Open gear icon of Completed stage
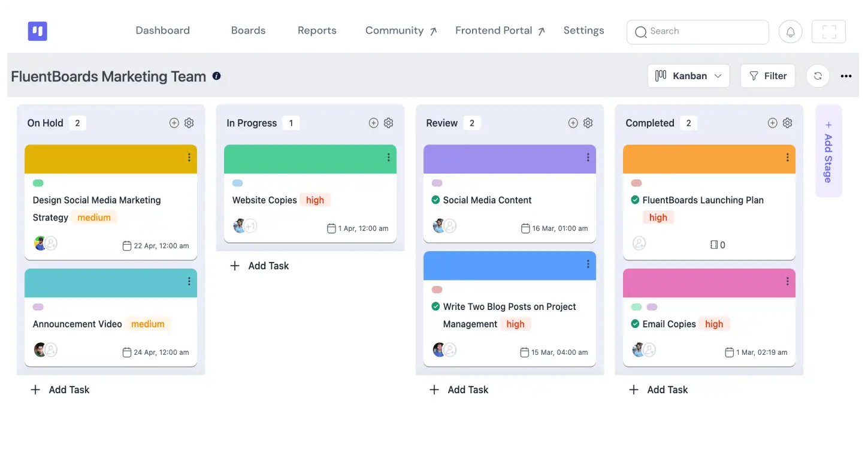The width and height of the screenshot is (868, 455). 788,123
